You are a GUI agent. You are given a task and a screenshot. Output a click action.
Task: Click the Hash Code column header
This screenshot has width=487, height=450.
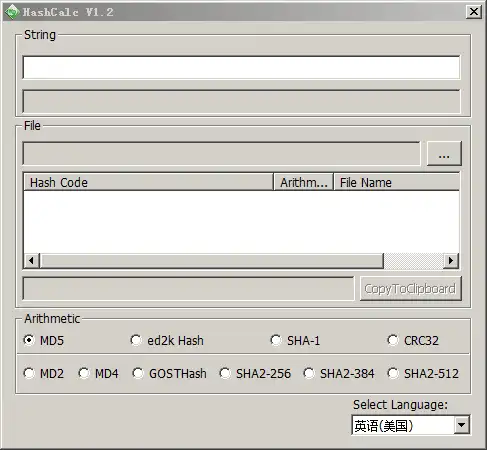coord(149,182)
